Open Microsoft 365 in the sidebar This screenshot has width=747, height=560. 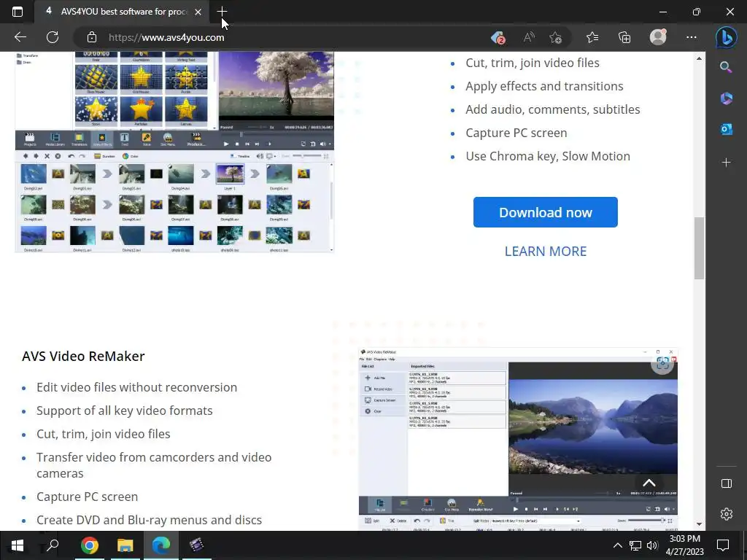[x=726, y=98]
